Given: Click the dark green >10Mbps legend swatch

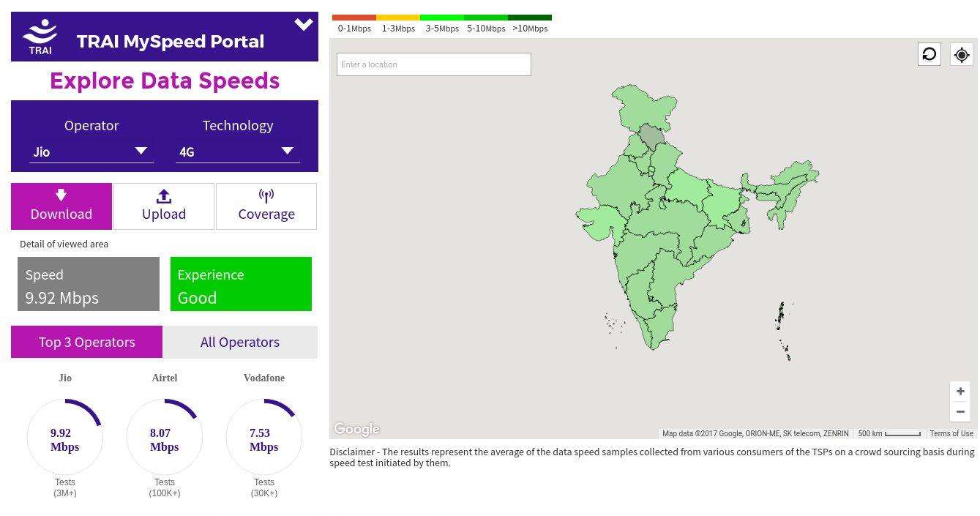Looking at the screenshot, I should [x=530, y=18].
